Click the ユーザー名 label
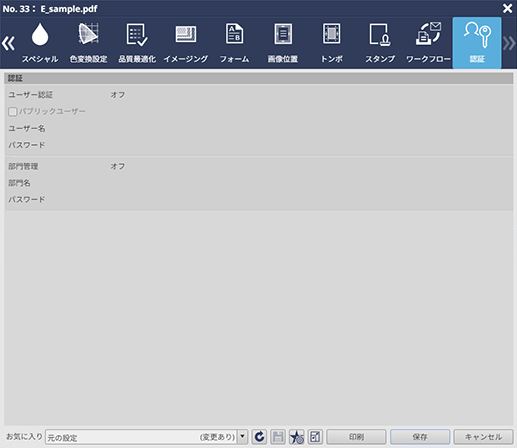Screen dimensions: 517x448 click(x=27, y=128)
